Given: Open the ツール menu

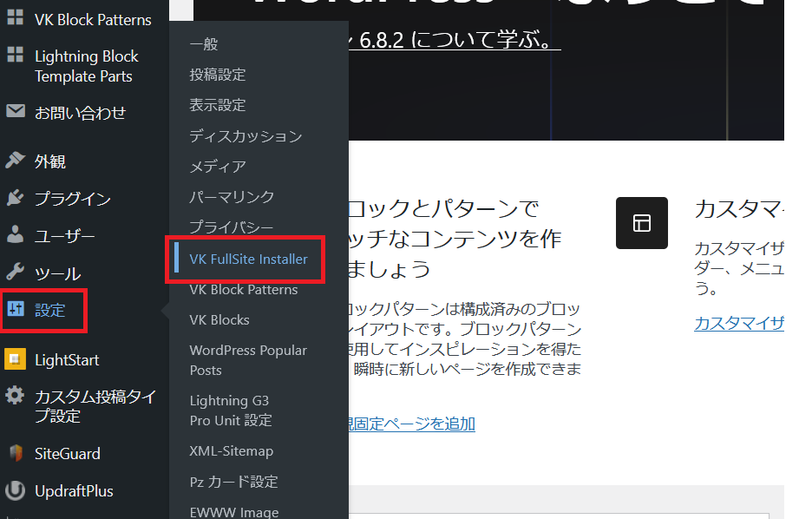Looking at the screenshot, I should coord(57,273).
